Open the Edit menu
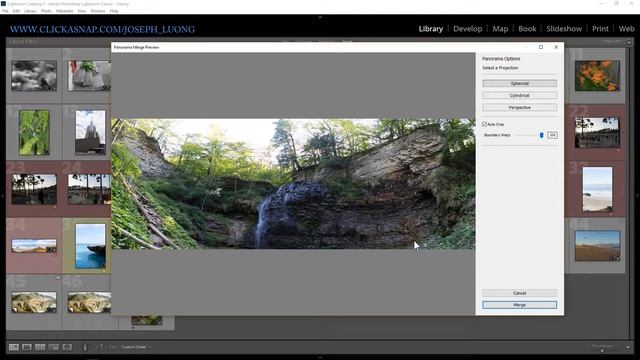Viewport: 640px width, 360px height. [16, 11]
